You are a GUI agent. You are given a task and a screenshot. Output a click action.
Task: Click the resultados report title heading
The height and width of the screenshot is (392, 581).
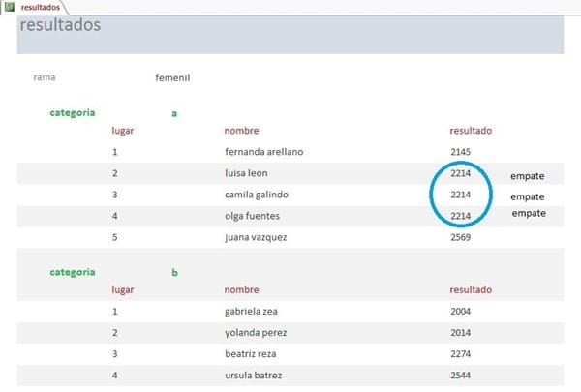pos(60,25)
